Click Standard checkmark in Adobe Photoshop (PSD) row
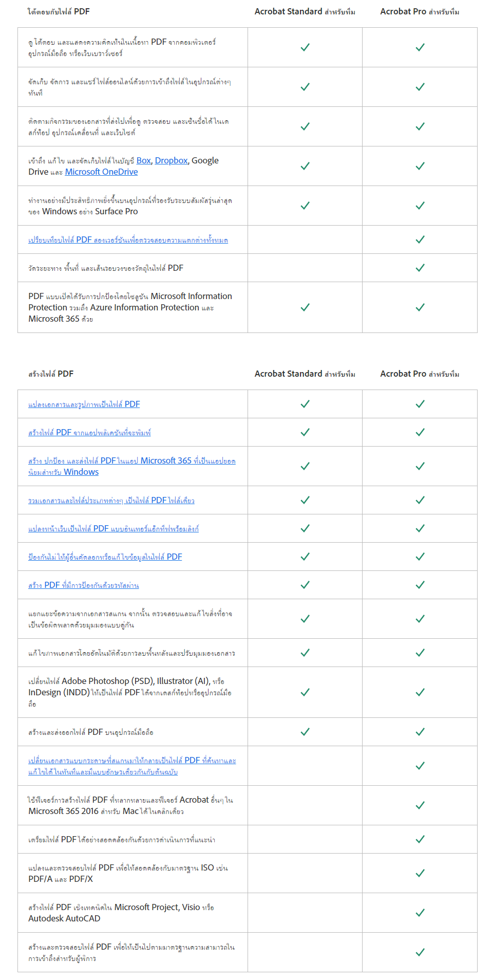 [x=305, y=692]
